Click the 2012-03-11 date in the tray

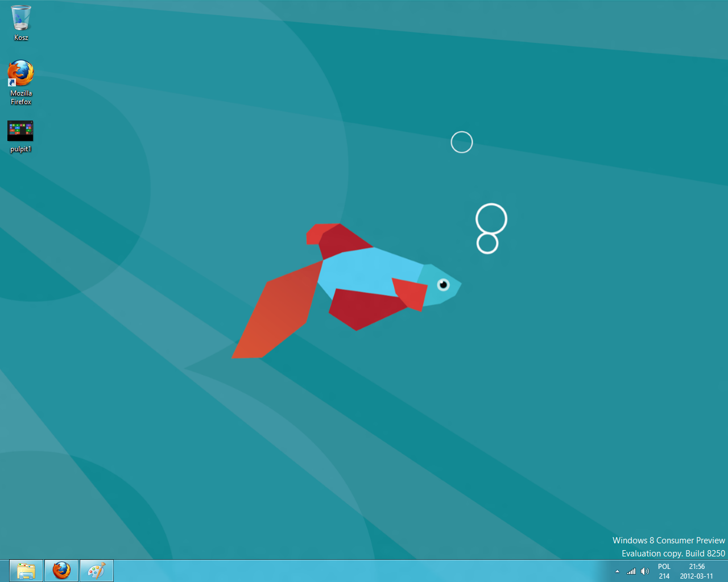pyautogui.click(x=696, y=576)
